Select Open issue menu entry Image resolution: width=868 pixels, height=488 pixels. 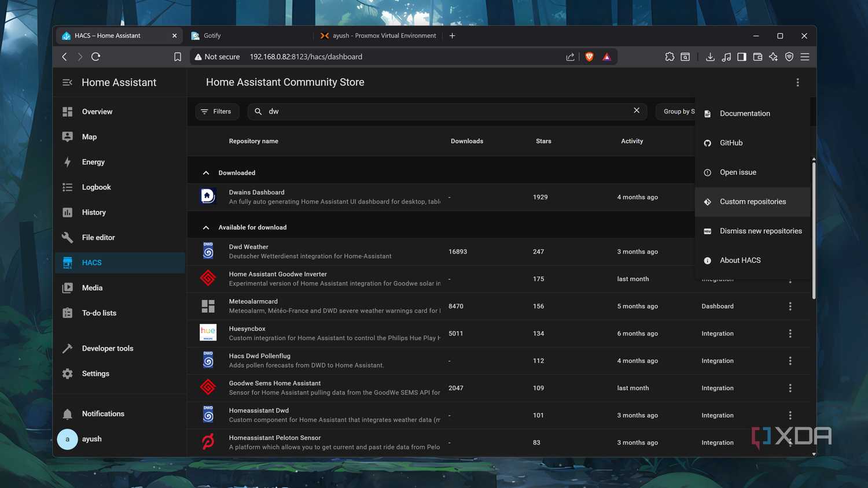coord(753,172)
